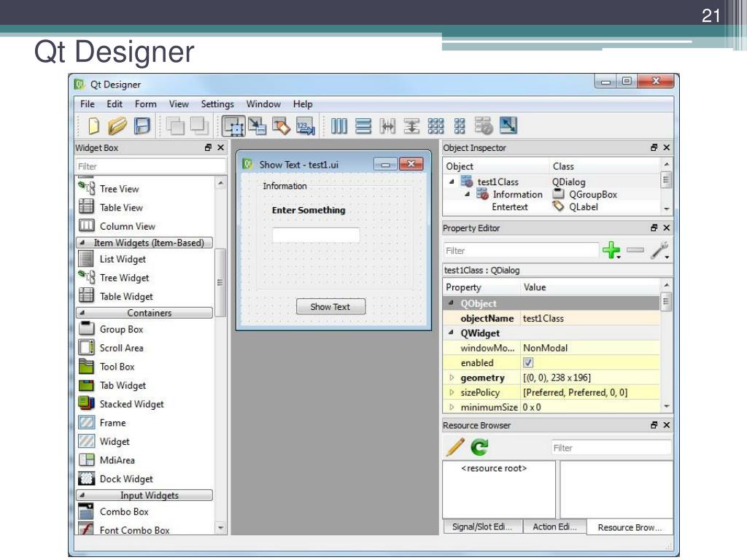
Task: Click the Save Form floppy icon
Action: pyautogui.click(x=142, y=126)
